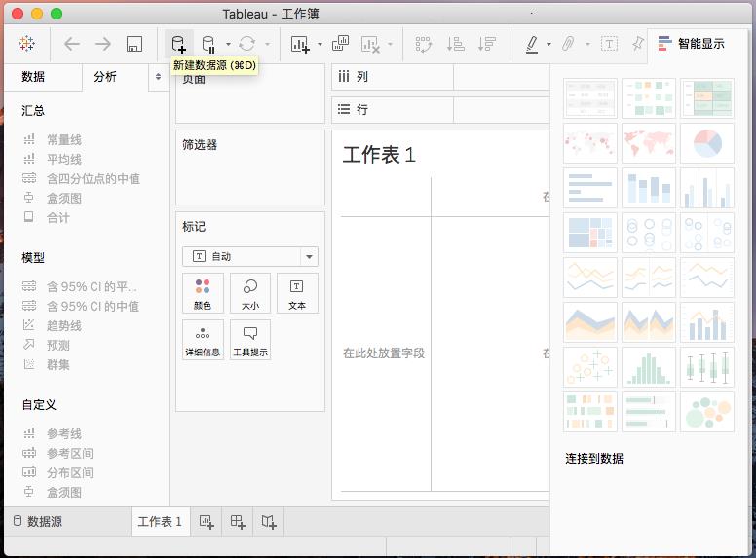Toggle the 智能显示 Show Me panel
Screen dimensions: 756x558
coord(691,44)
